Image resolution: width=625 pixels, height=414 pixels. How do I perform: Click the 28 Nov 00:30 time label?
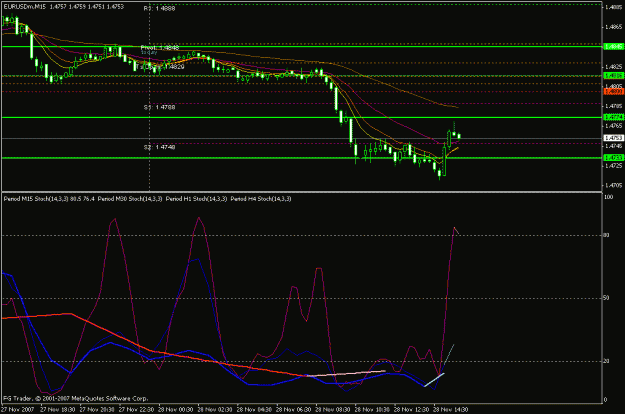pyautogui.click(x=176, y=410)
